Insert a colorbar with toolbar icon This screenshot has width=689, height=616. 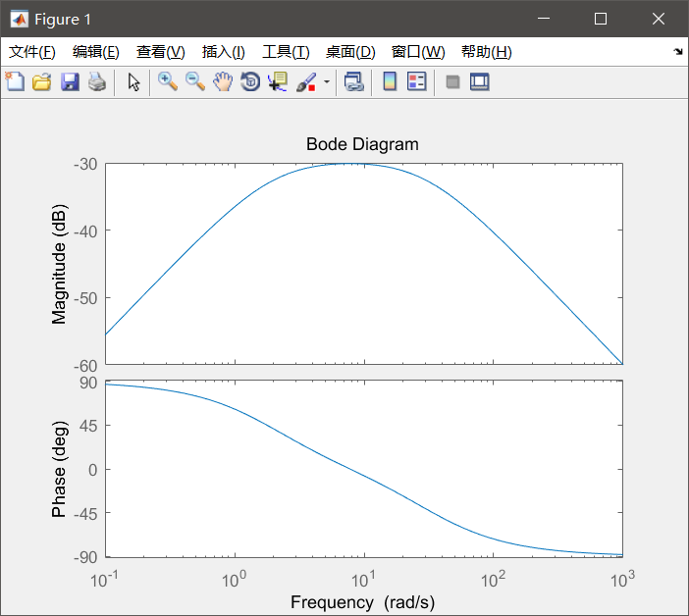coord(390,82)
